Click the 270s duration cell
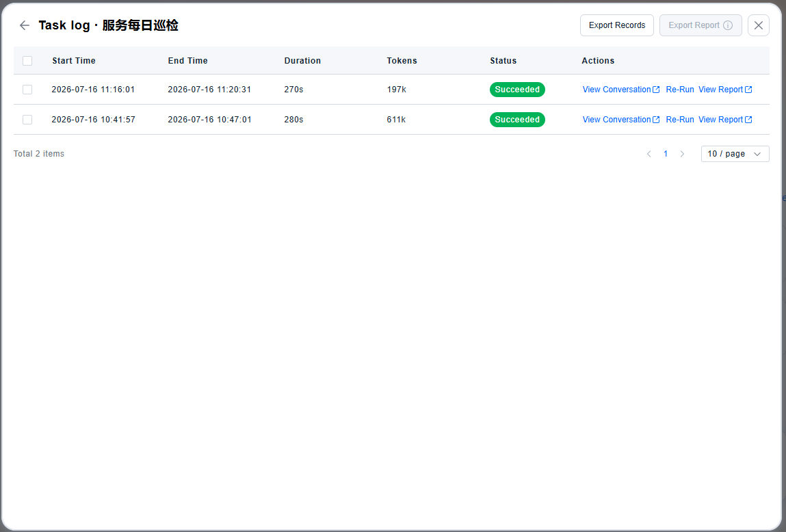 (293, 90)
